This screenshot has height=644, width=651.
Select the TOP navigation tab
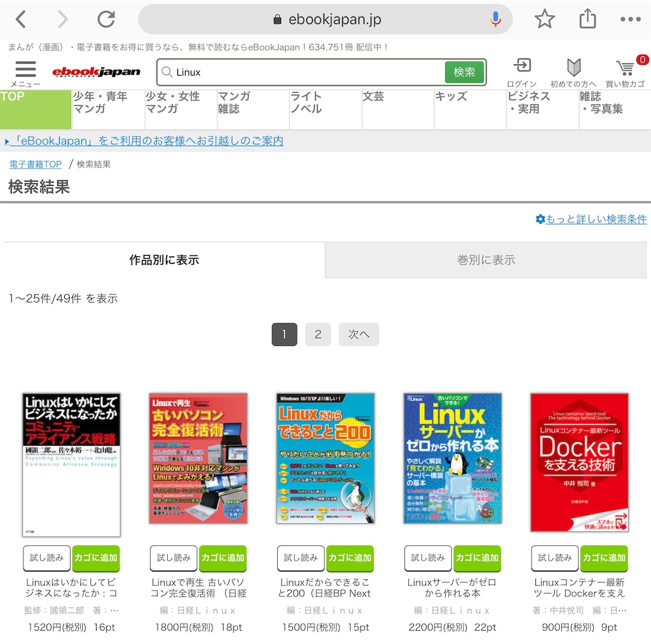coord(36,109)
